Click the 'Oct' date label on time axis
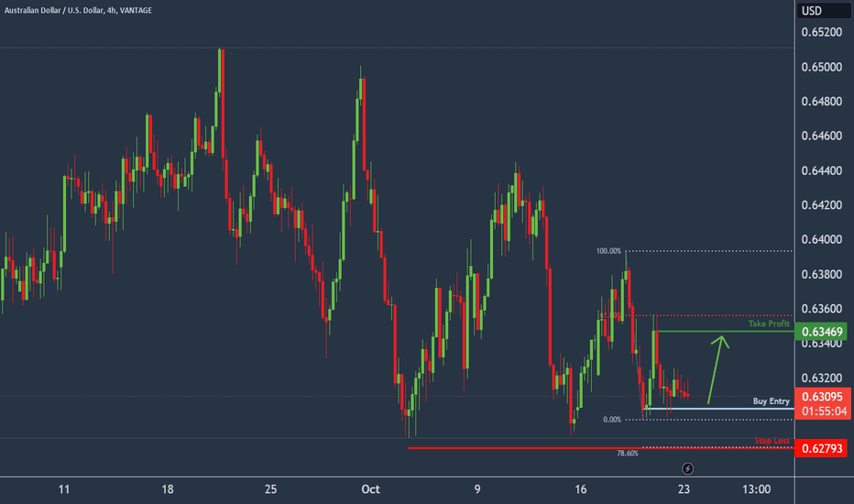The width and height of the screenshot is (854, 504). point(370,489)
